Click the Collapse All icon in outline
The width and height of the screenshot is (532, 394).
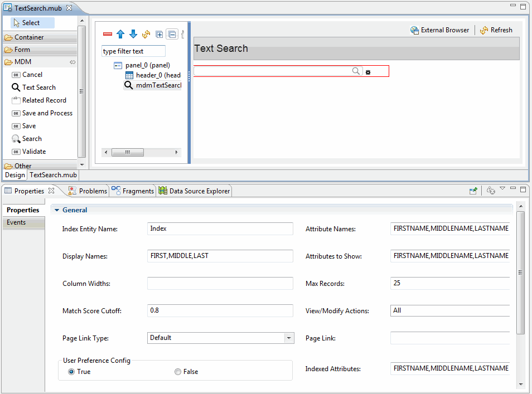coord(172,34)
